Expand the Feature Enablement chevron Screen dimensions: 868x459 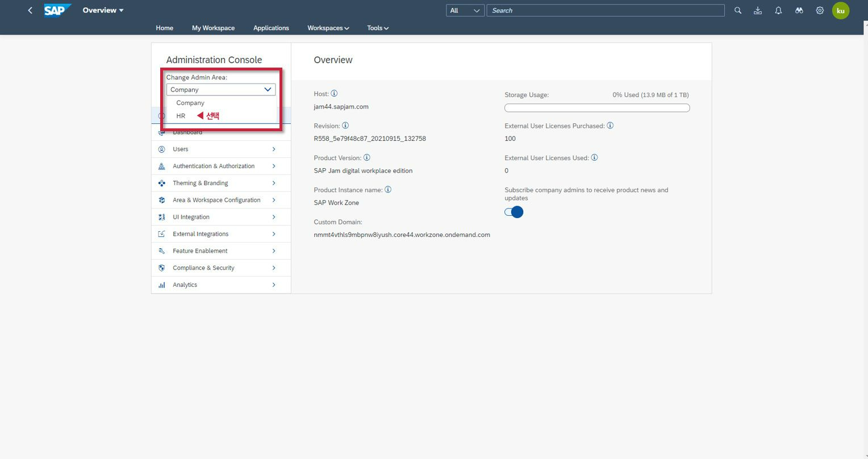click(274, 251)
